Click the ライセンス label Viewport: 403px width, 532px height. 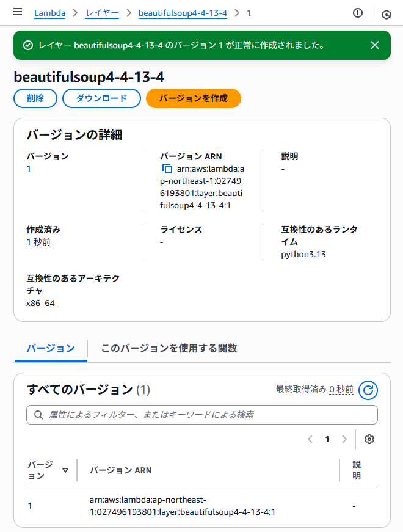tap(181, 230)
